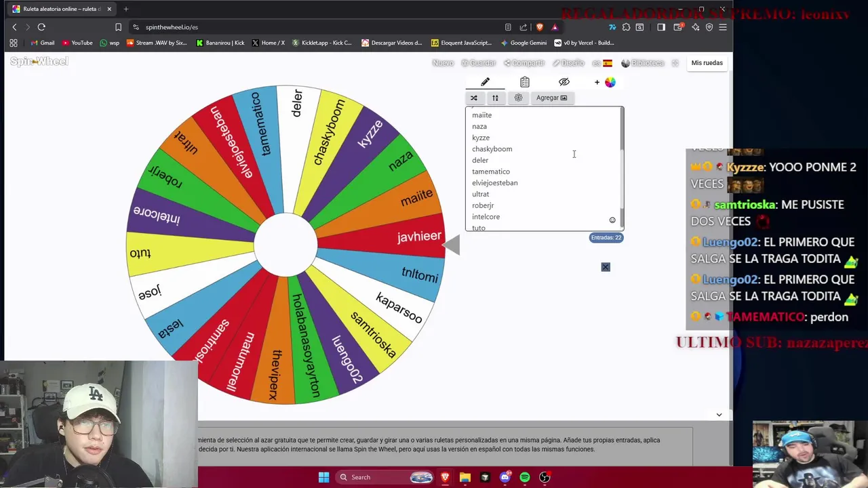Click the Mis ruedas button

(x=707, y=63)
